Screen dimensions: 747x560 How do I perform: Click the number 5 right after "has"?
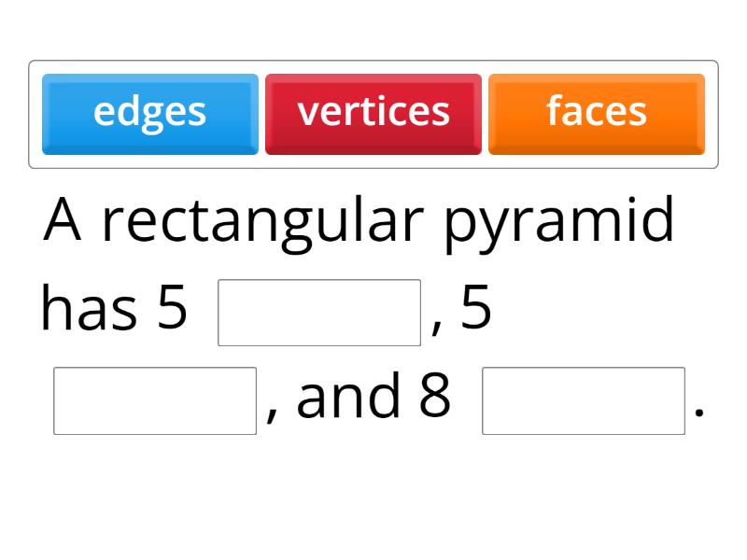(x=173, y=310)
